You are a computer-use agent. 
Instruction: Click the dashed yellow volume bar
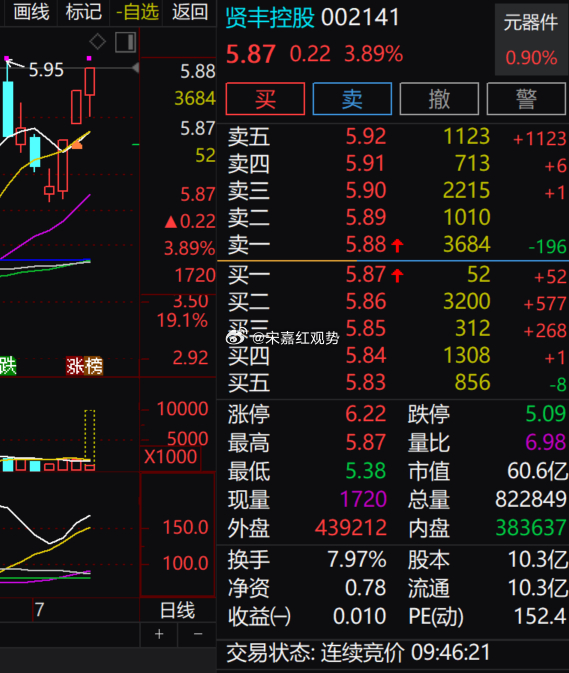pyautogui.click(x=90, y=435)
